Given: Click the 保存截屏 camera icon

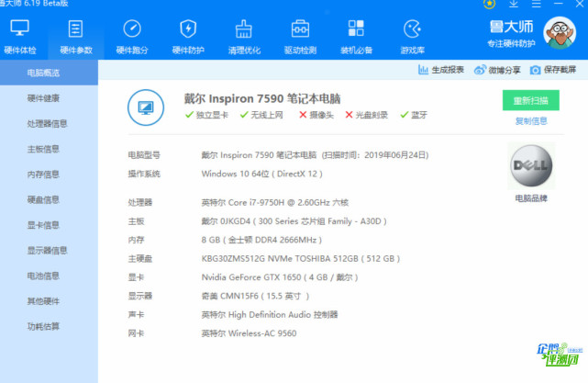Looking at the screenshot, I should point(535,70).
